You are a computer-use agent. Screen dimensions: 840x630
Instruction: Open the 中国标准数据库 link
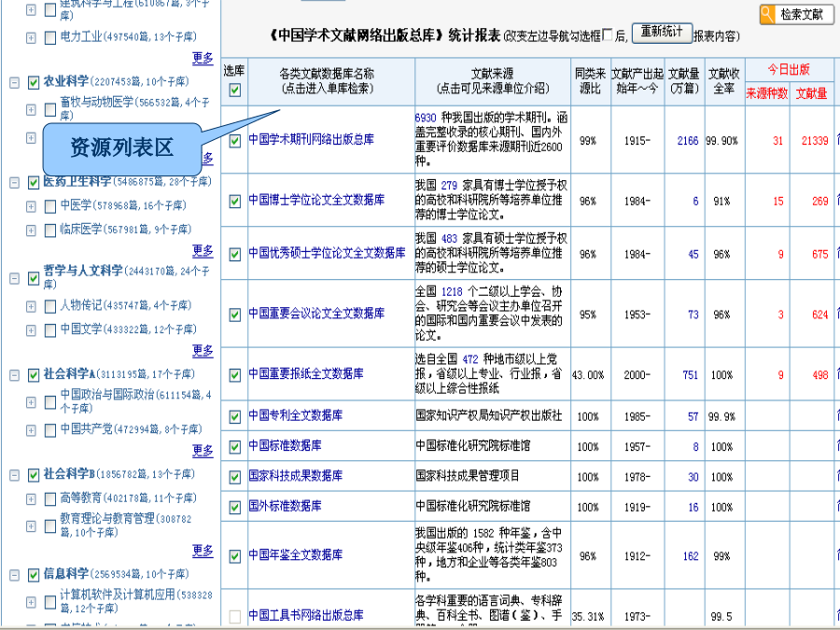tap(285, 446)
